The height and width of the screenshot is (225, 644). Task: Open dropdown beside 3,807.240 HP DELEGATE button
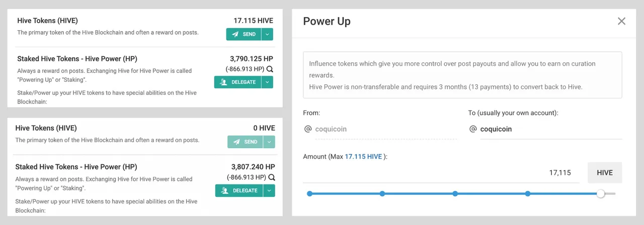(x=269, y=190)
